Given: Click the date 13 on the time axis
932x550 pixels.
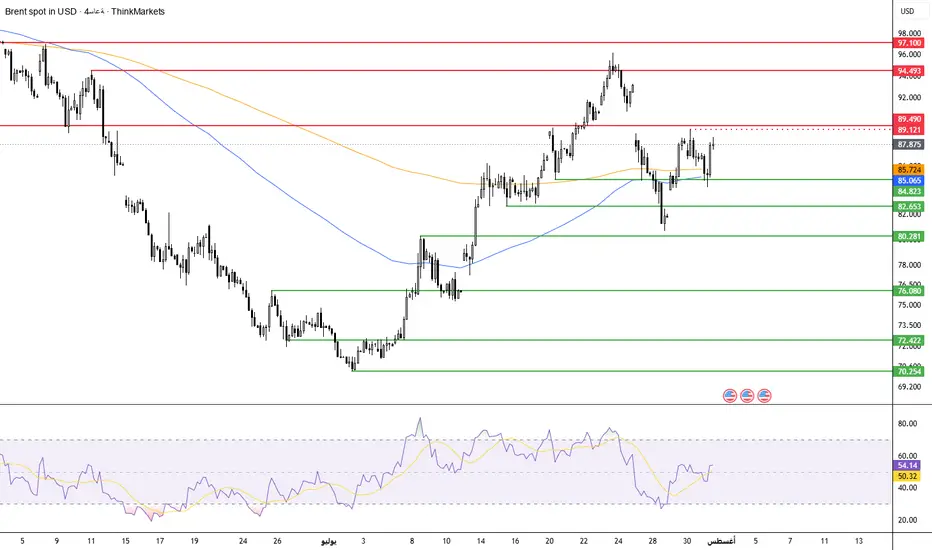Looking at the screenshot, I should click(859, 541).
